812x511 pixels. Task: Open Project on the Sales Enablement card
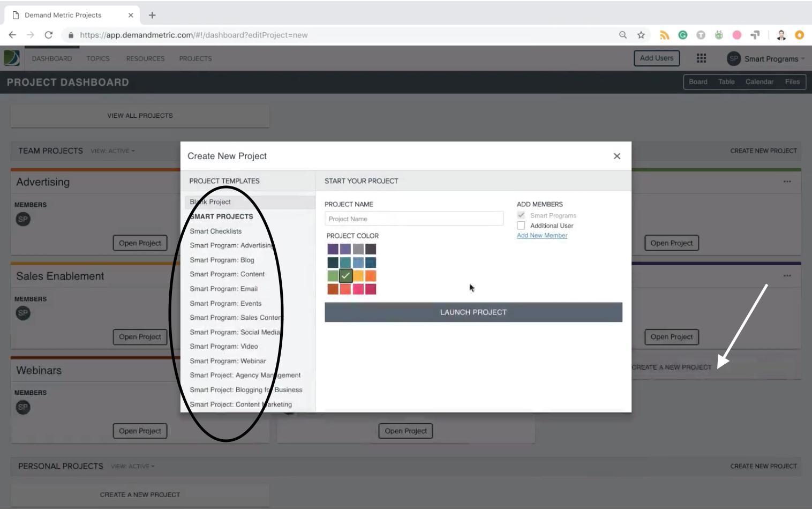(140, 337)
